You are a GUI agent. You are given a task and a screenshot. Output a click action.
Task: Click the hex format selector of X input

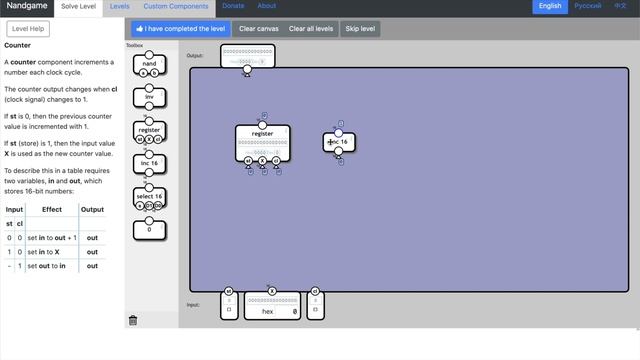pos(267,311)
